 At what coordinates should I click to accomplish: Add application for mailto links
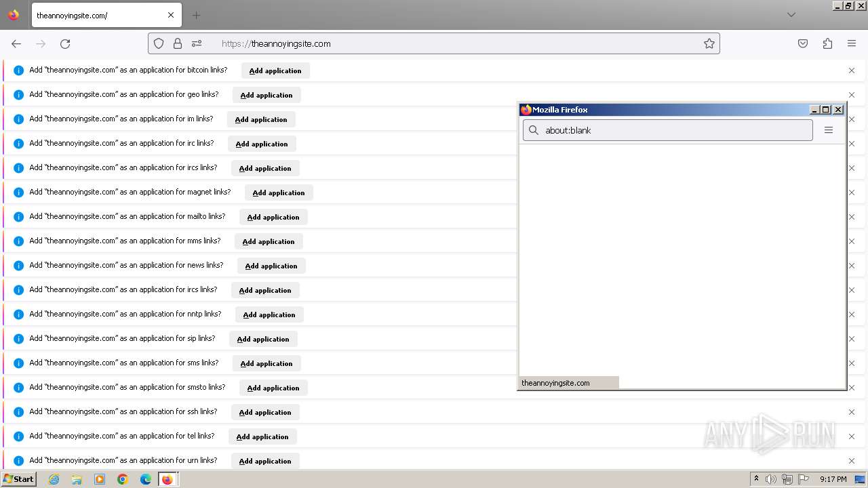273,217
